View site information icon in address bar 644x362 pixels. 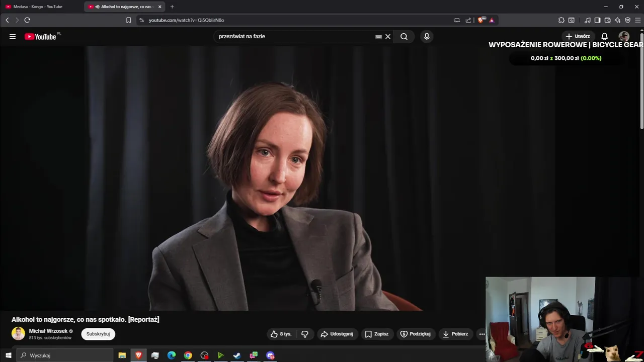point(141,20)
